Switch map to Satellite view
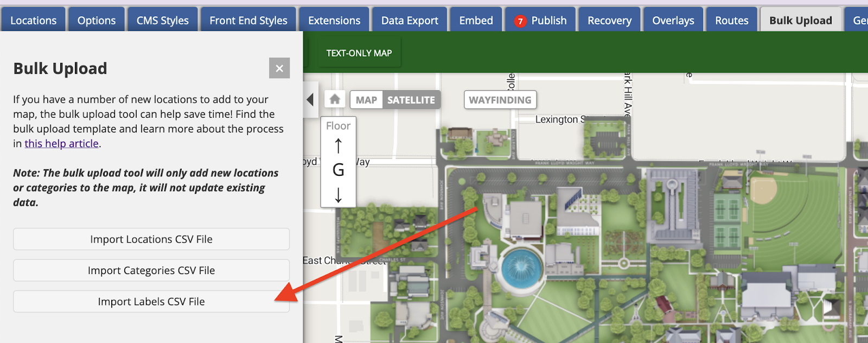This screenshot has width=868, height=343. [411, 100]
